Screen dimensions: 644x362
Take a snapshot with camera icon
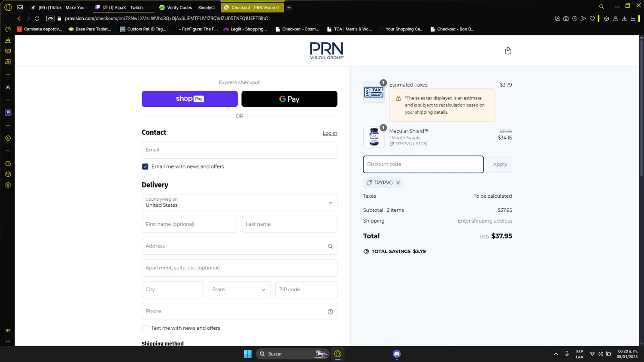point(566,18)
